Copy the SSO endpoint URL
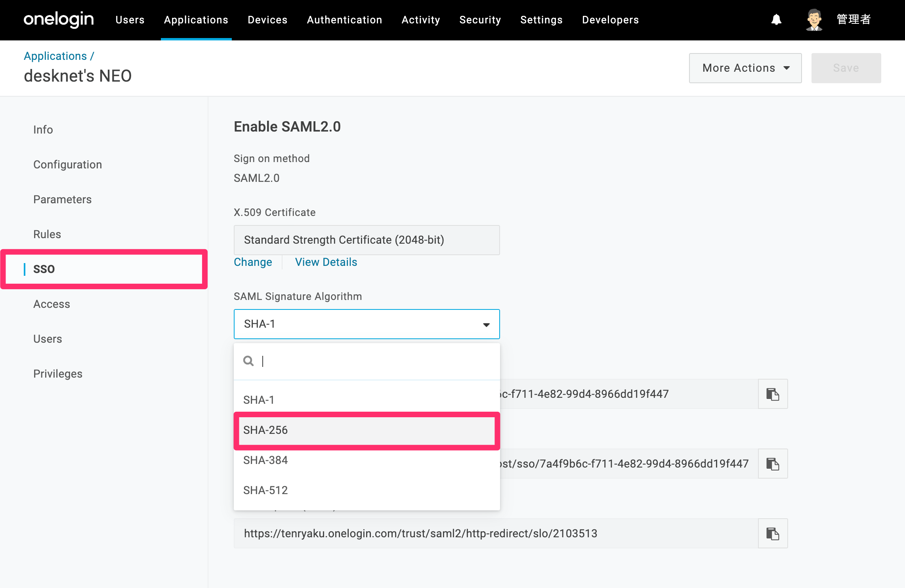Image resolution: width=905 pixels, height=588 pixels. coord(773,464)
